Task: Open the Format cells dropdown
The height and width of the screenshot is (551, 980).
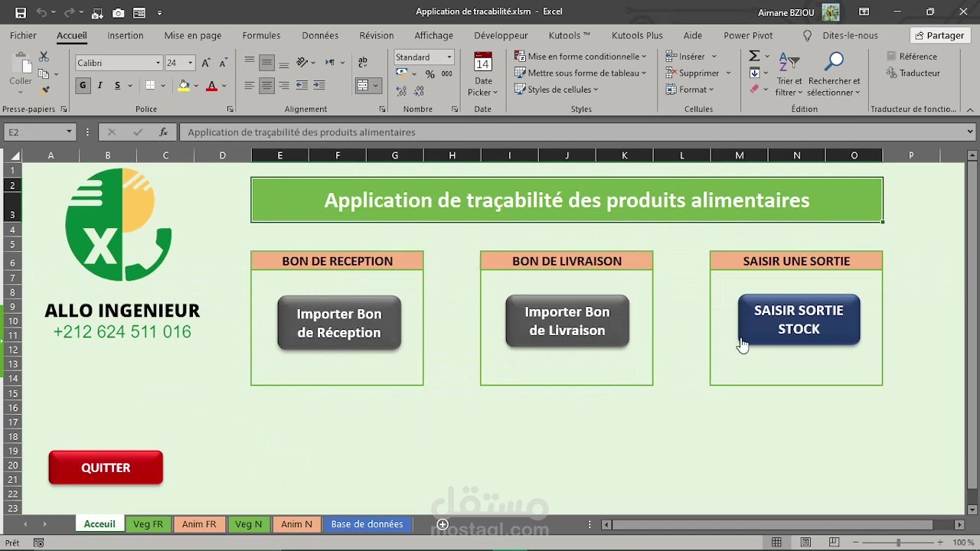Action: [x=689, y=90]
